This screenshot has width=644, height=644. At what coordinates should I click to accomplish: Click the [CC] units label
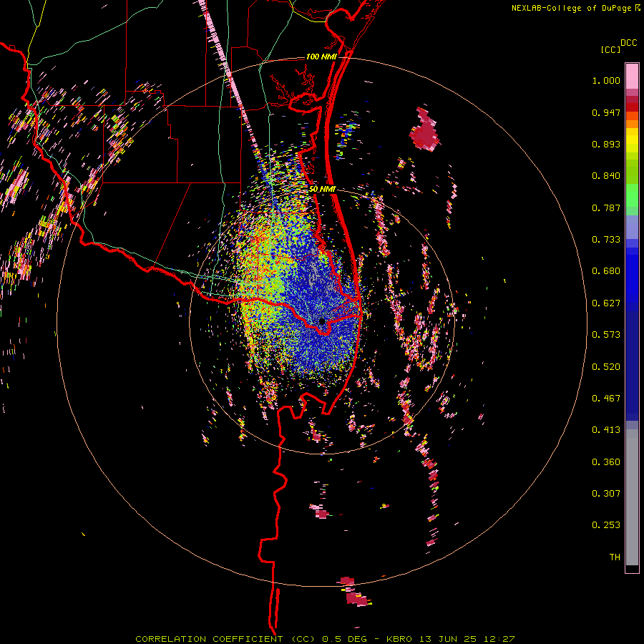[x=610, y=49]
